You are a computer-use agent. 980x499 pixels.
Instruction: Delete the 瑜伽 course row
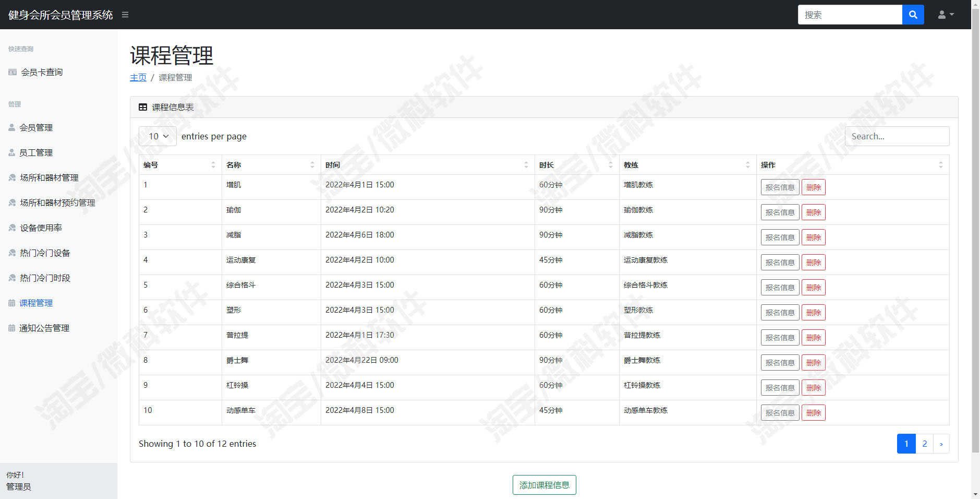pyautogui.click(x=813, y=212)
